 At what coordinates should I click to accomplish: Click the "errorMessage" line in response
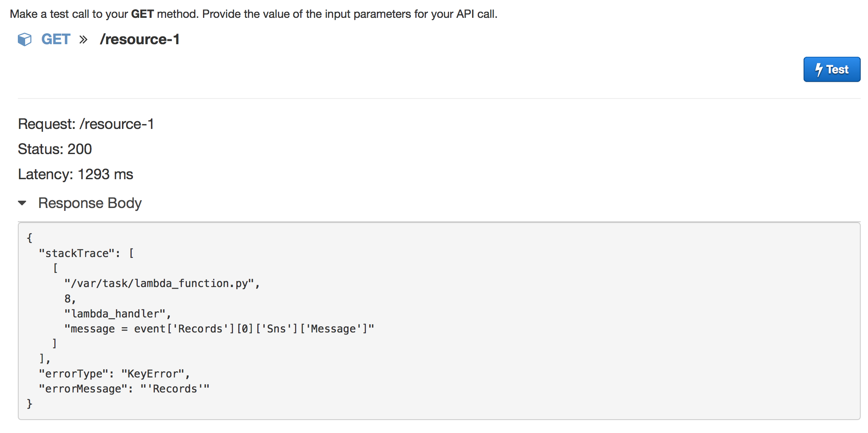pyautogui.click(x=124, y=389)
